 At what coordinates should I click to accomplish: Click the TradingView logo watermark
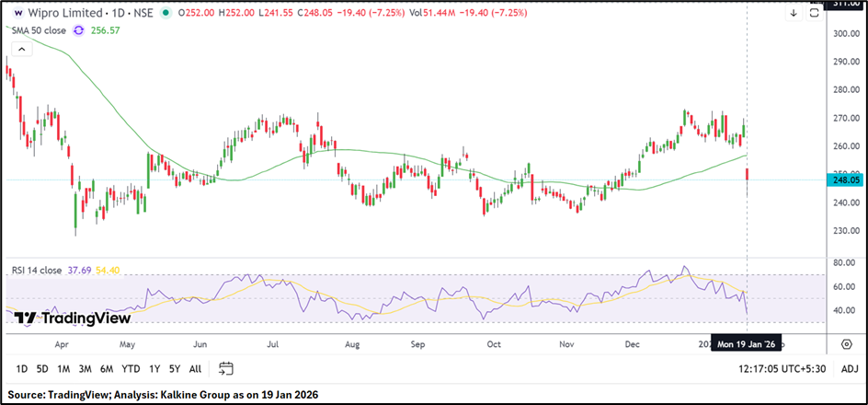[73, 318]
